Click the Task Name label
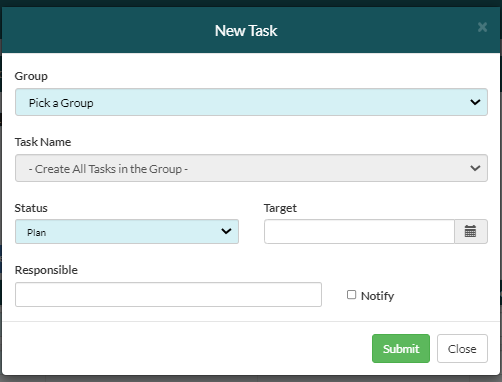Image resolution: width=502 pixels, height=382 pixels. click(43, 142)
